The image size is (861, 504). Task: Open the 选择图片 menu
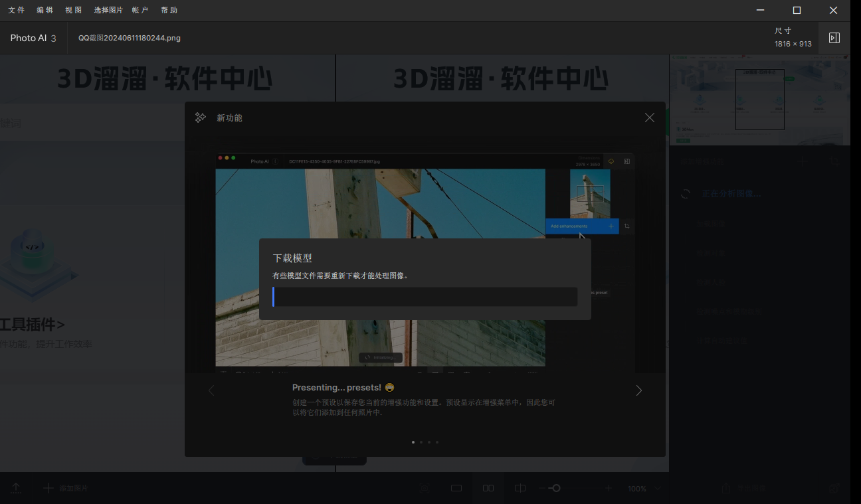click(x=108, y=10)
